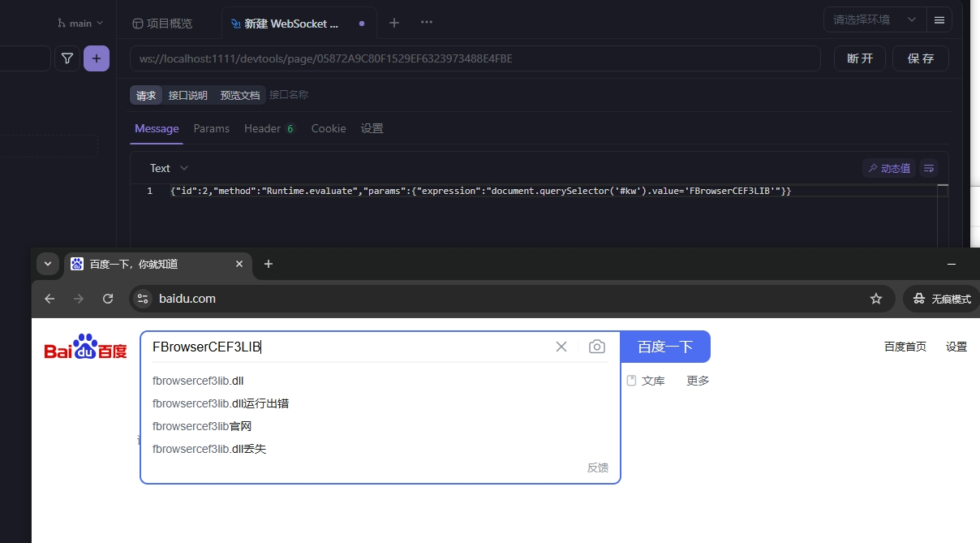This screenshot has width=980, height=543.
Task: Click the bookmark star in the address bar
Action: [876, 298]
